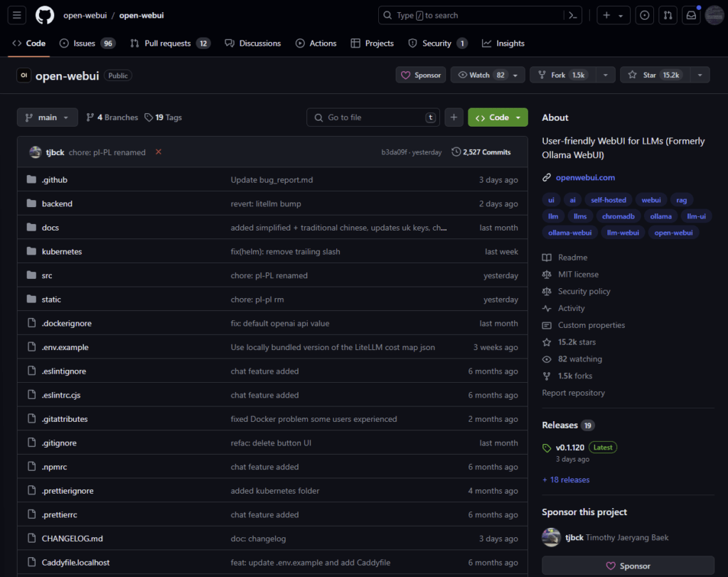This screenshot has height=577, width=728.
Task: Click the GitHub logo home icon
Action: pos(44,15)
